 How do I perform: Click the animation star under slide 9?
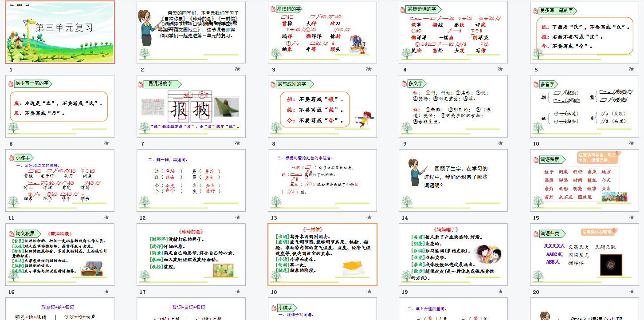point(500,143)
